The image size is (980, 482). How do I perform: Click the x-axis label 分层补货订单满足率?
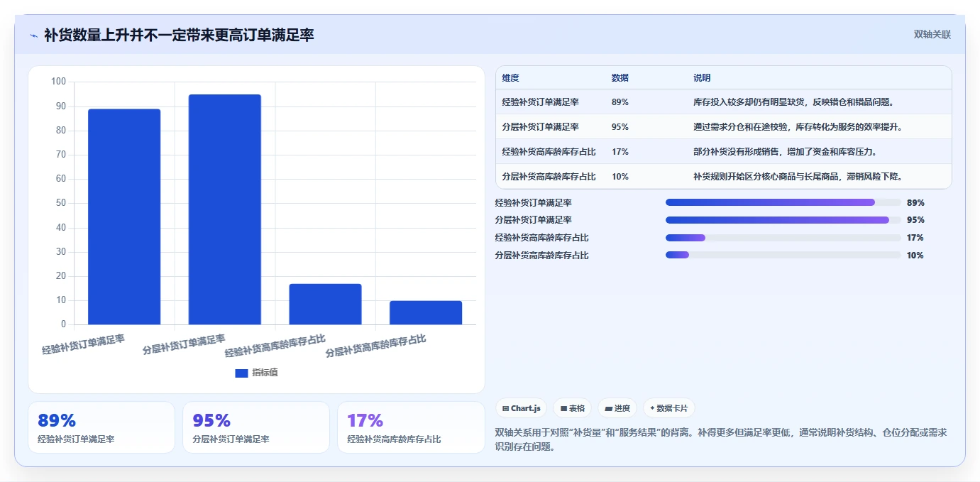tap(184, 344)
